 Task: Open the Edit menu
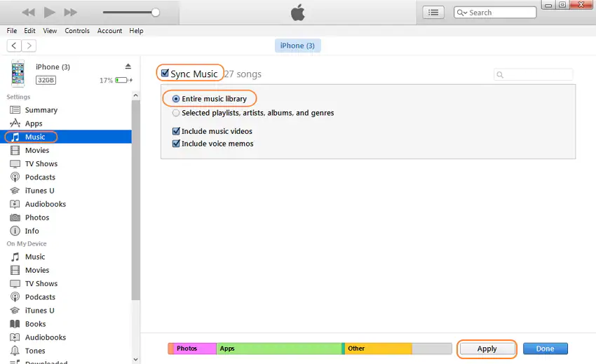pyautogui.click(x=29, y=31)
